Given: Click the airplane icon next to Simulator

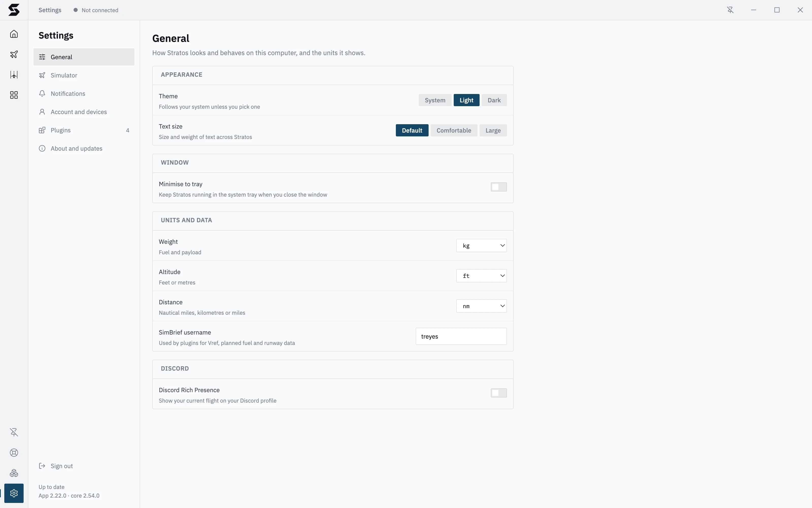Looking at the screenshot, I should (42, 75).
